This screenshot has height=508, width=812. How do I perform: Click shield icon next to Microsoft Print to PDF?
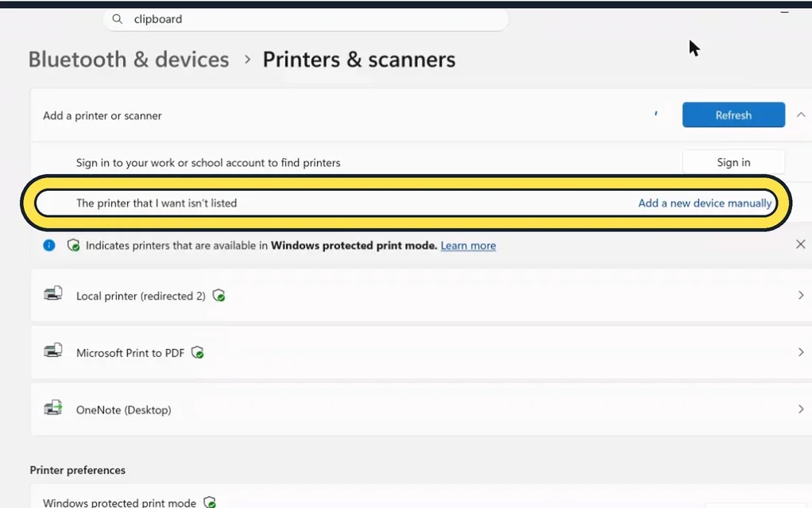[198, 352]
